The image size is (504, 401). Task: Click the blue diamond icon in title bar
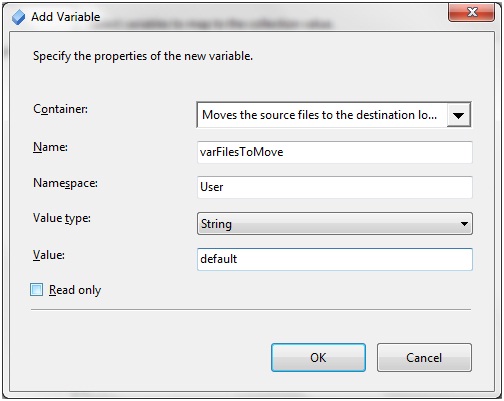(18, 17)
